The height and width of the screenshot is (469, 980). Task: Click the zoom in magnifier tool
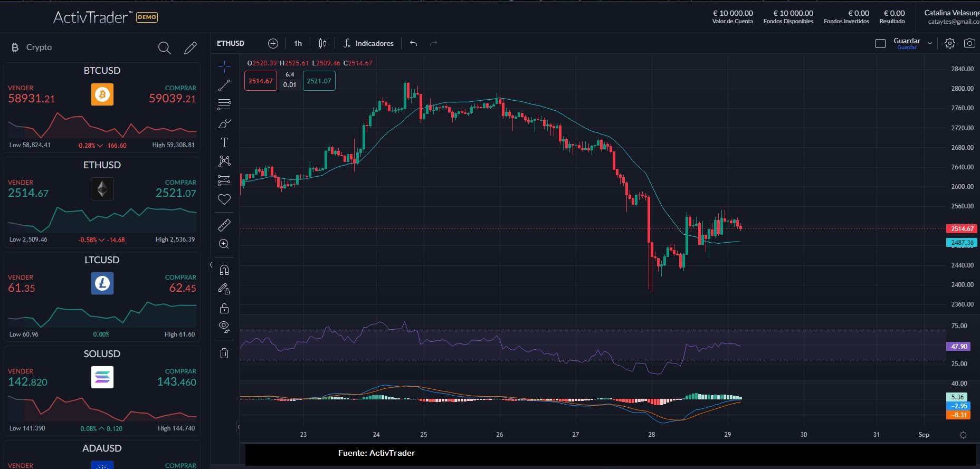click(x=224, y=244)
